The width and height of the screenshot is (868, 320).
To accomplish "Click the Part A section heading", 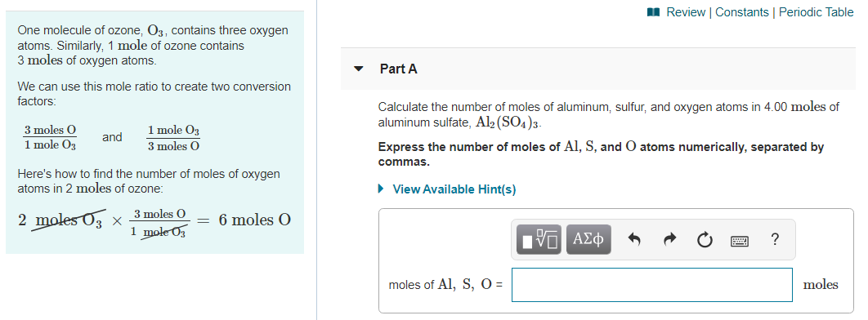I will 399,69.
